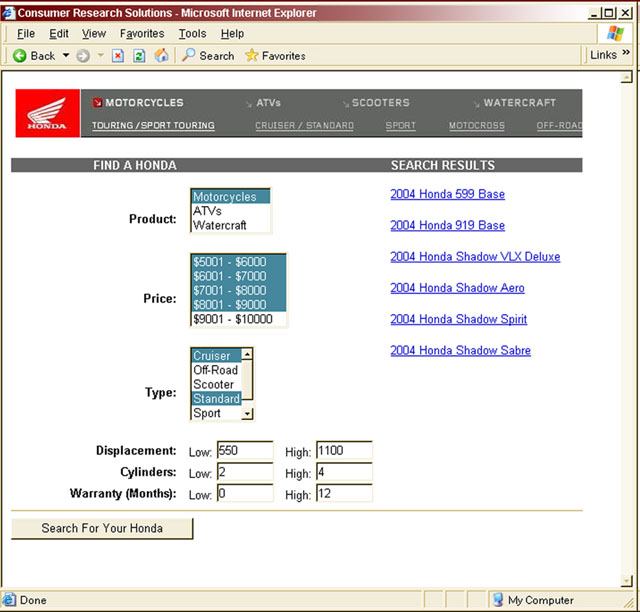The width and height of the screenshot is (640, 612).
Task: Open the Back history dropdown arrow
Action: click(x=66, y=55)
